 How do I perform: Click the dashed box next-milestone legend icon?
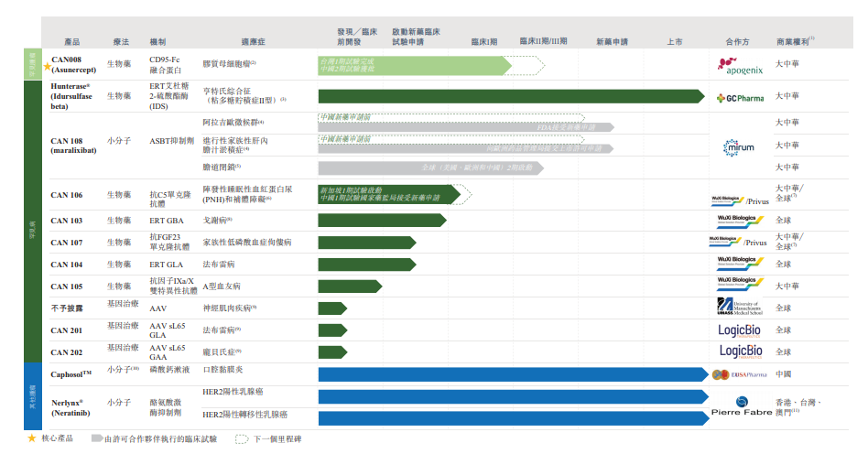pyautogui.click(x=242, y=439)
